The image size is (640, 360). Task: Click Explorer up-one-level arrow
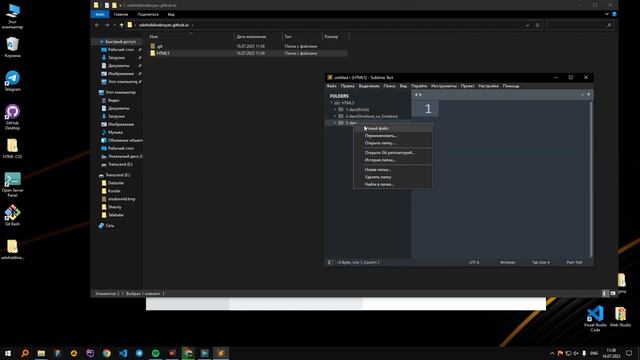(122, 25)
